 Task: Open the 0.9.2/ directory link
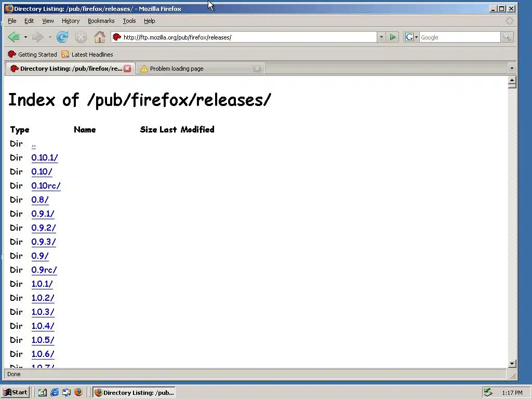pos(44,228)
